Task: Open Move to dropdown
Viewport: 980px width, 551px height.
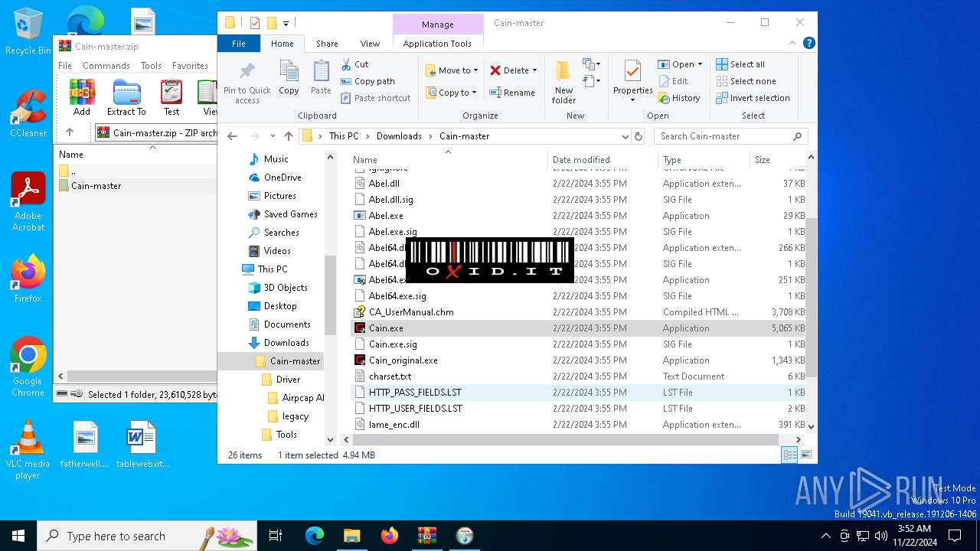Action: [452, 70]
